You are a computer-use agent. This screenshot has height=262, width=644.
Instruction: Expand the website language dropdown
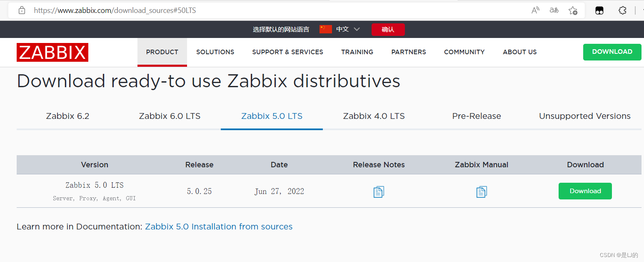pos(357,29)
